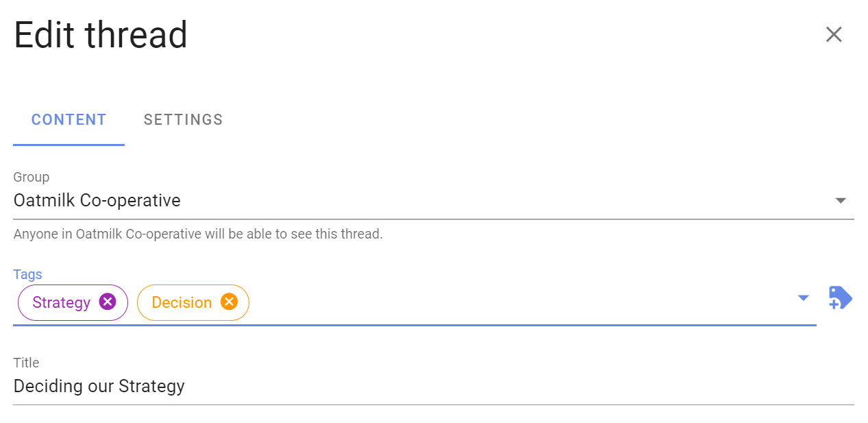Viewport: 868px width, 423px height.
Task: Click the Tags field label
Action: (28, 274)
